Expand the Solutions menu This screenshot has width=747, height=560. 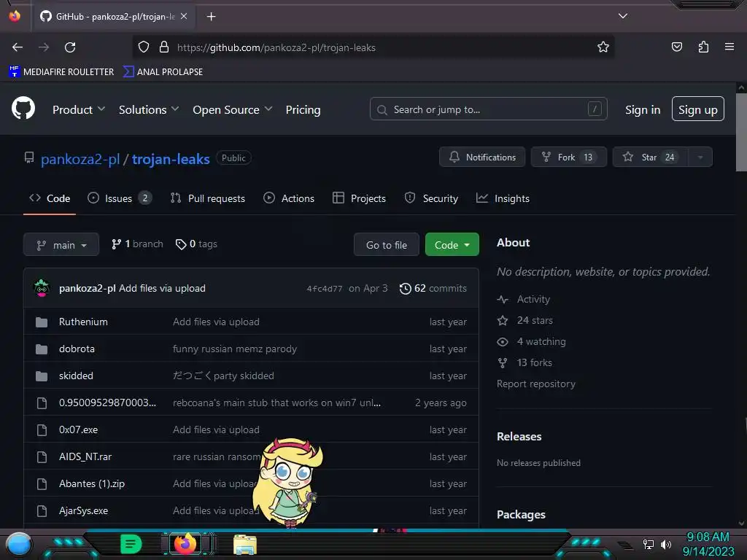(x=149, y=109)
